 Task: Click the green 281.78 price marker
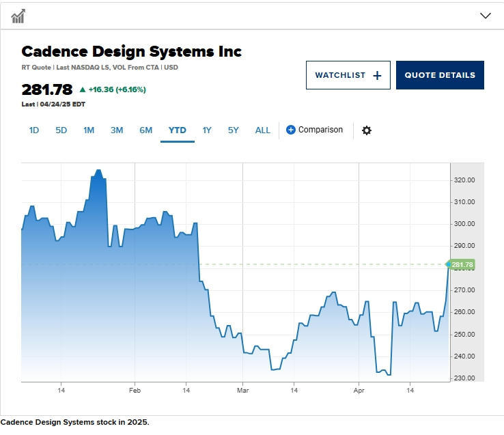click(460, 264)
